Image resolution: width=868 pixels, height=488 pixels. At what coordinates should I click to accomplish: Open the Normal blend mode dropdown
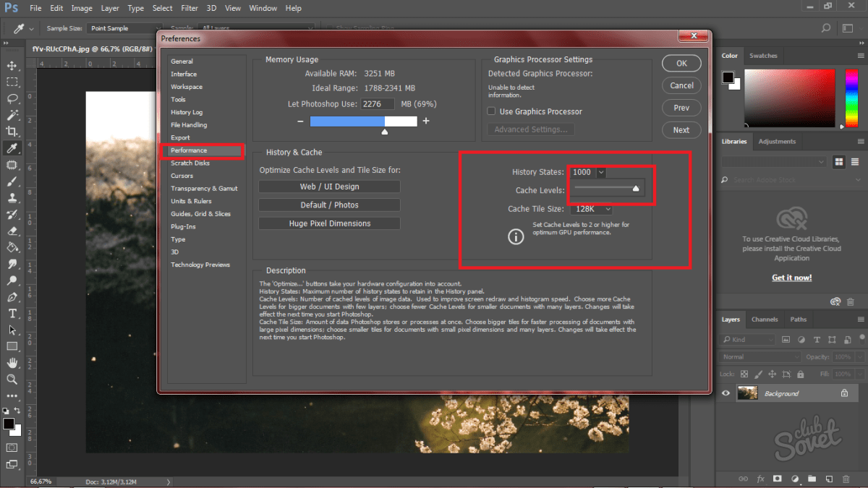coord(761,356)
